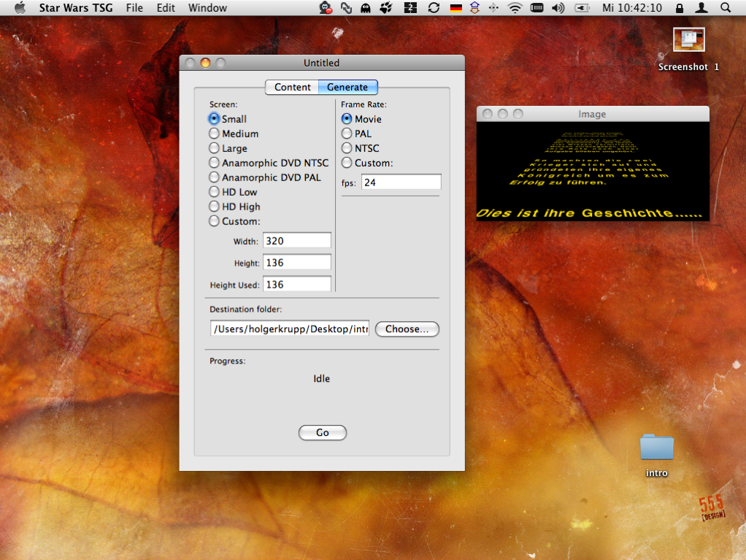Click the Wi-Fi status icon
The height and width of the screenshot is (560, 746).
pyautogui.click(x=515, y=7)
